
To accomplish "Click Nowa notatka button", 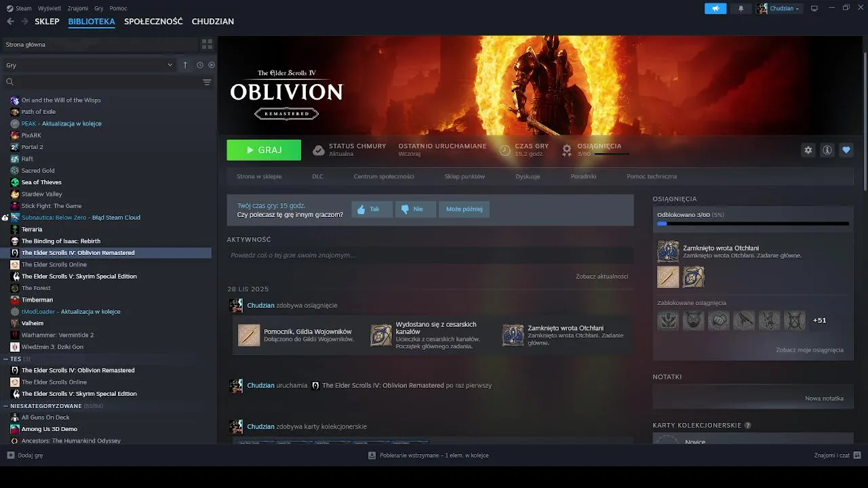I will point(824,399).
